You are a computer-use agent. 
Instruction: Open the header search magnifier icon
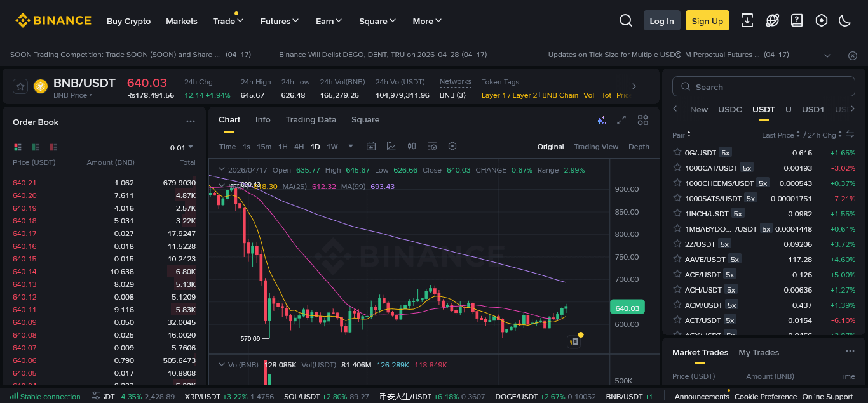click(626, 20)
